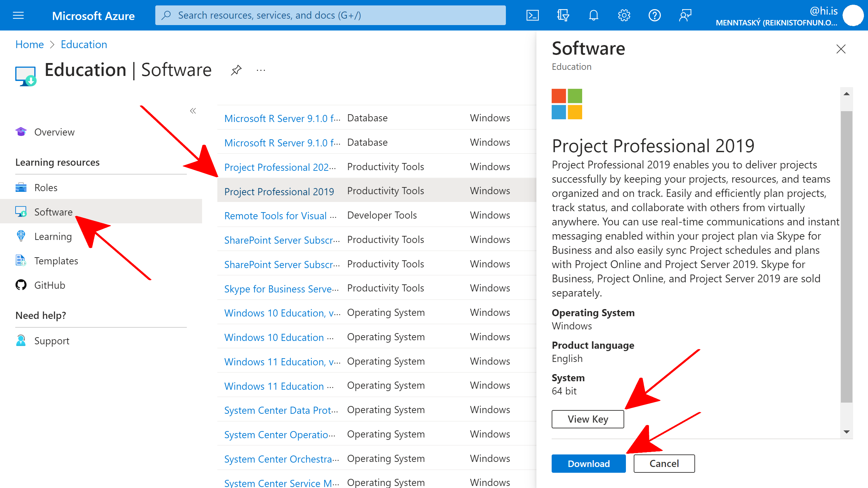868x488 pixels.
Task: Open System Center Data Prot... link
Action: (x=281, y=410)
